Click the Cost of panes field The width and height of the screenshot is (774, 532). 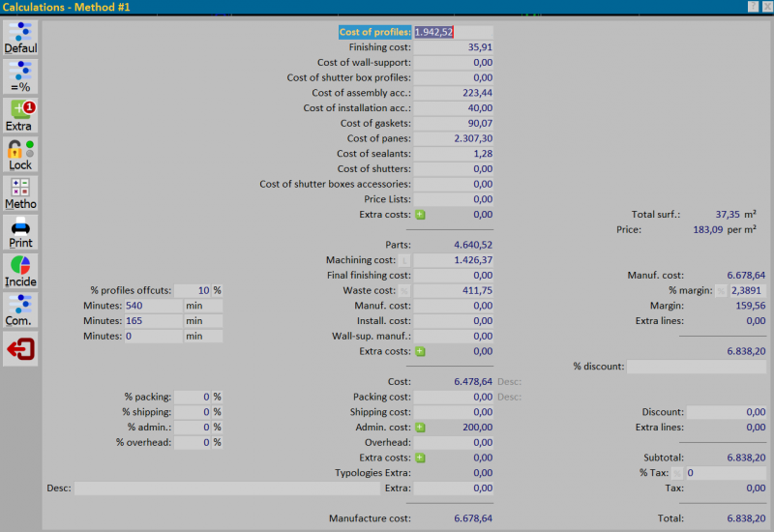coord(453,138)
